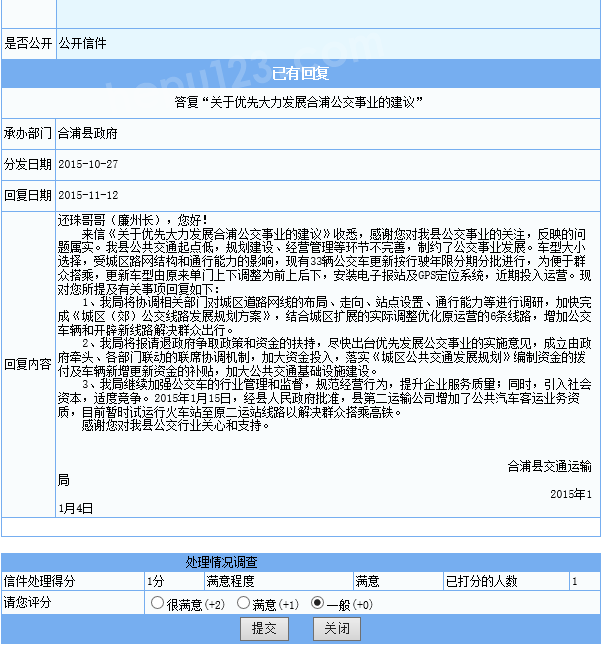Click the reply title 答复“关于优先大力发展合浦公交事业的建议”

(299, 102)
